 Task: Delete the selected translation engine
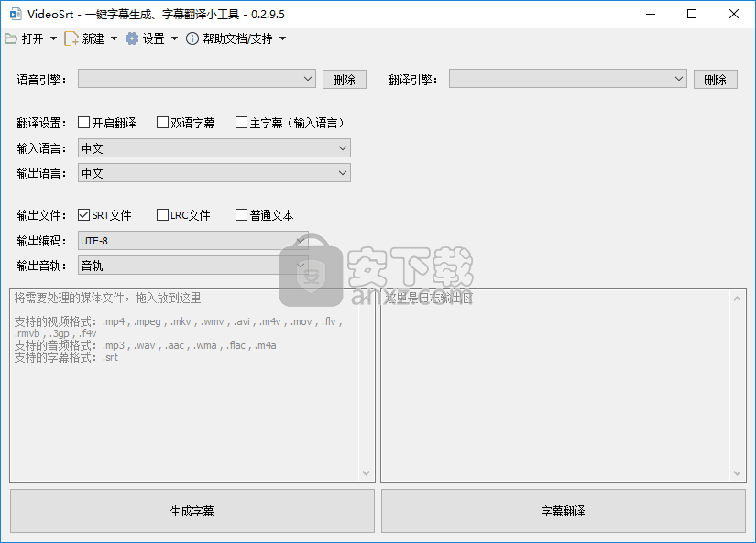(716, 80)
